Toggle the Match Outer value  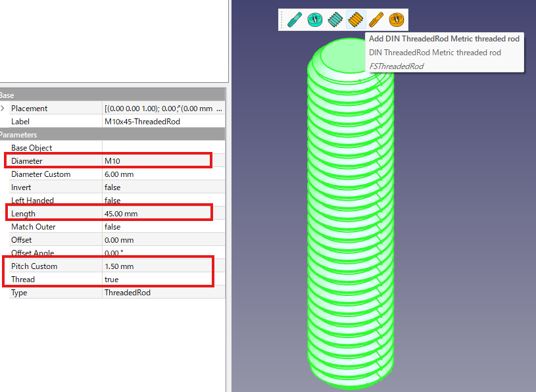(164, 227)
